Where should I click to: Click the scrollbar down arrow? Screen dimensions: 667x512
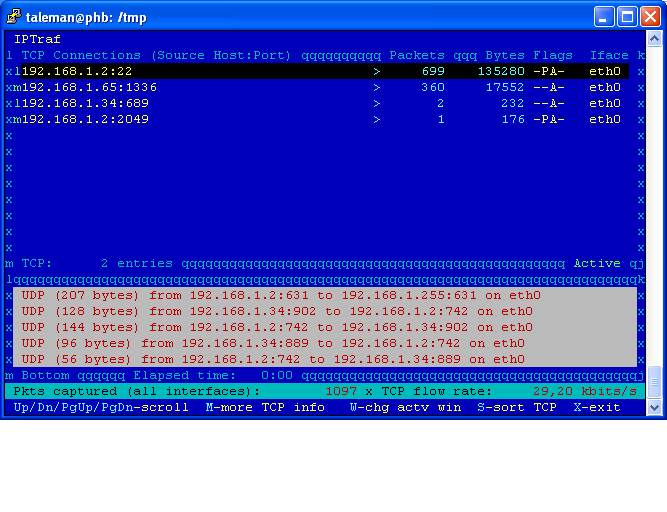tap(654, 407)
